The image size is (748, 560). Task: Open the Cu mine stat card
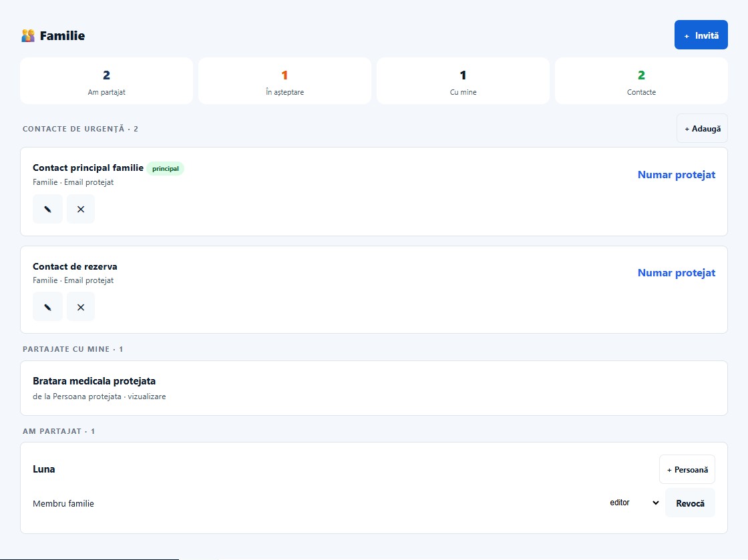tap(463, 81)
